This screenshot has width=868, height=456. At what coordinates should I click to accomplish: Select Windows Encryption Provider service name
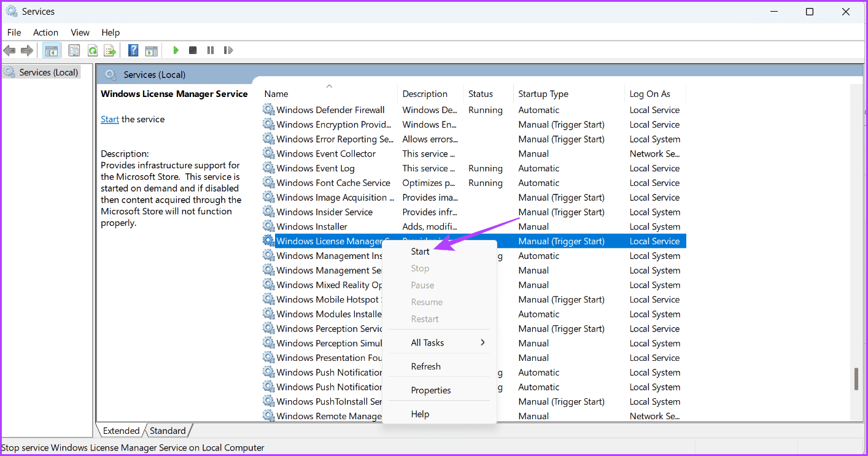(x=334, y=125)
